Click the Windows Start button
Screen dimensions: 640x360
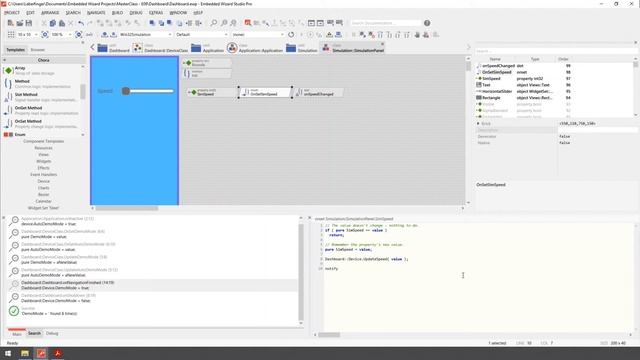(x=8, y=353)
